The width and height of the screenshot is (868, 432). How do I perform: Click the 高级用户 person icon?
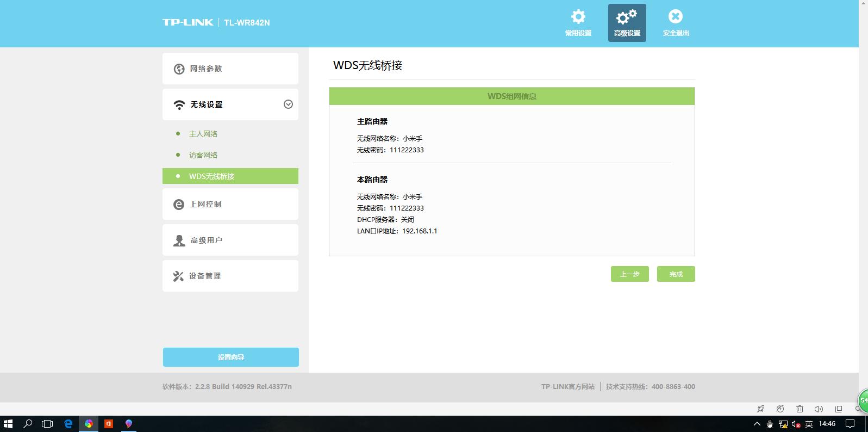point(179,240)
